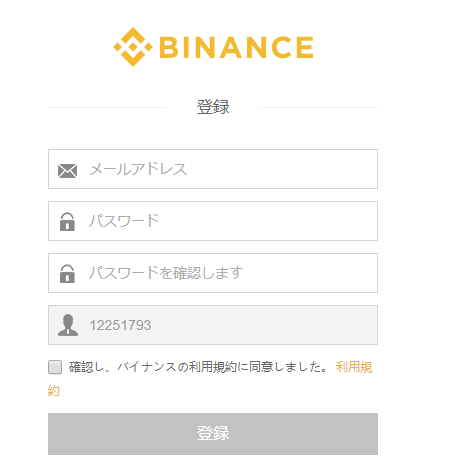Click the BINANCE wordmark text
The width and height of the screenshot is (450, 467).
click(236, 47)
